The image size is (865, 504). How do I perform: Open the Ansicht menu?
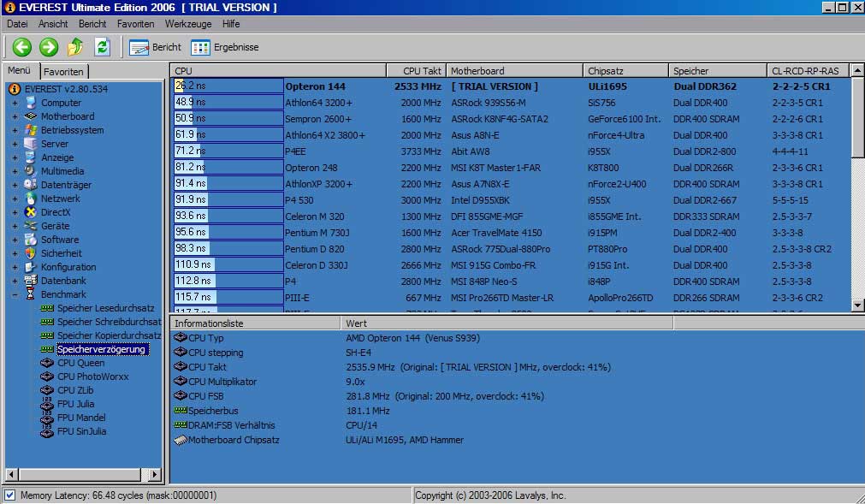53,24
